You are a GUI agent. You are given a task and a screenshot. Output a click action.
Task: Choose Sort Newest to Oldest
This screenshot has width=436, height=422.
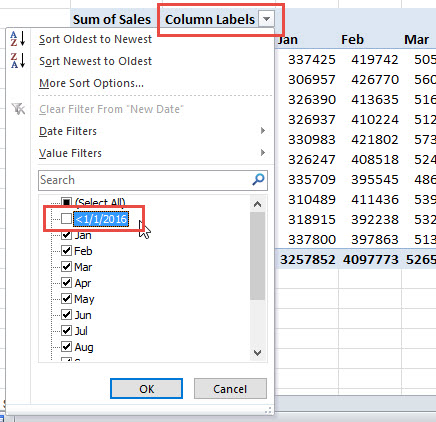tap(95, 61)
